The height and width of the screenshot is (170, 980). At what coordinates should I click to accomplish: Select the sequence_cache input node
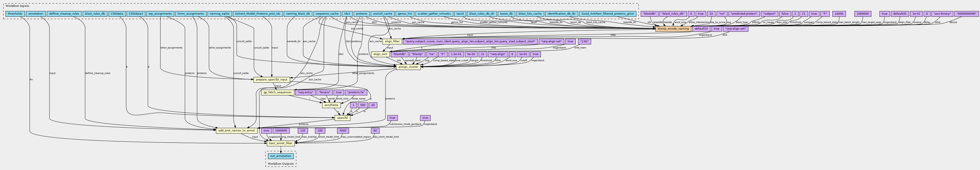tap(327, 14)
